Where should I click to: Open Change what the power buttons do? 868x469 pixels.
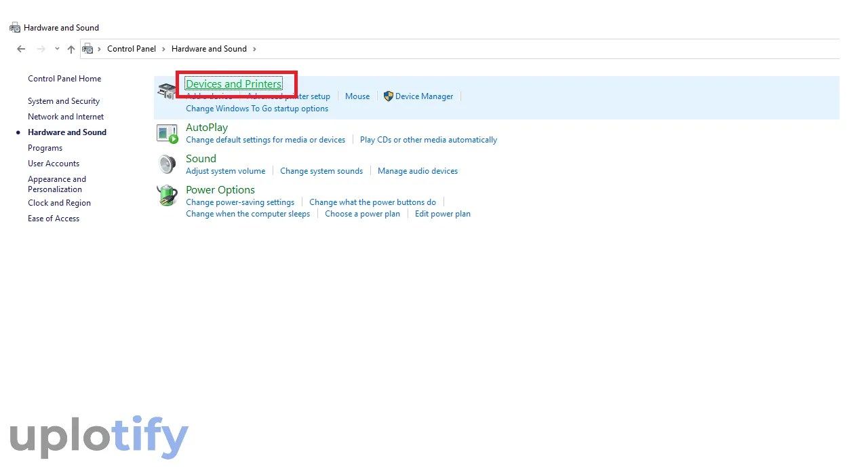click(x=372, y=202)
